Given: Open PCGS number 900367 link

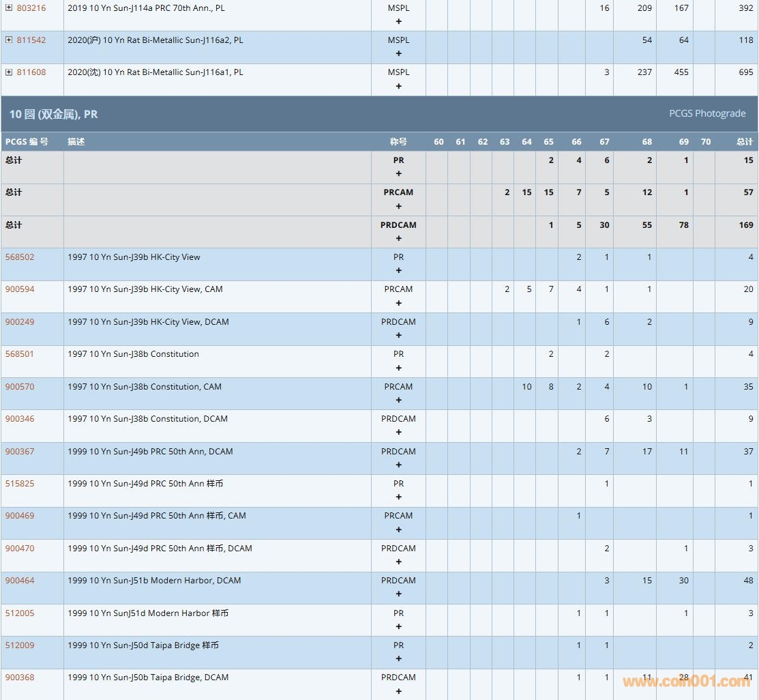Looking at the screenshot, I should click(x=20, y=452).
